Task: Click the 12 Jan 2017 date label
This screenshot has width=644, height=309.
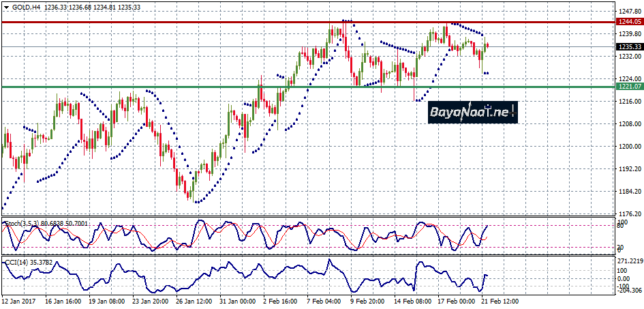Action: tap(19, 300)
